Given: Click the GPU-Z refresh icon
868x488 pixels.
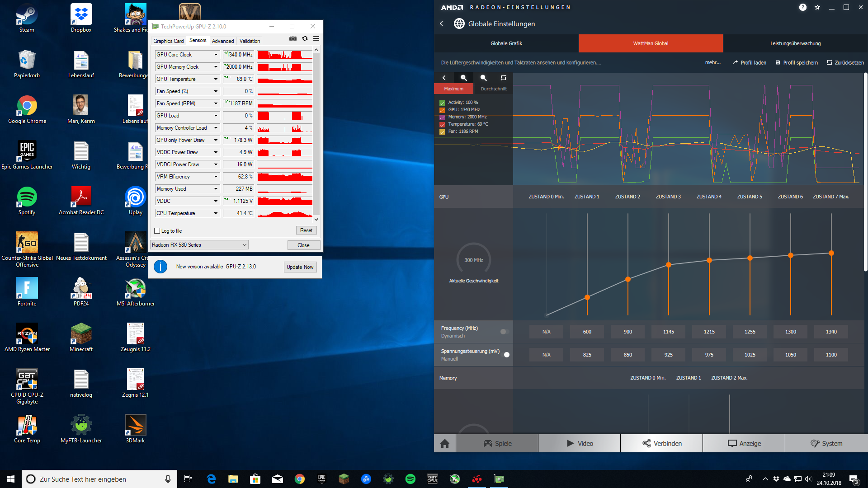Looking at the screenshot, I should pos(305,39).
